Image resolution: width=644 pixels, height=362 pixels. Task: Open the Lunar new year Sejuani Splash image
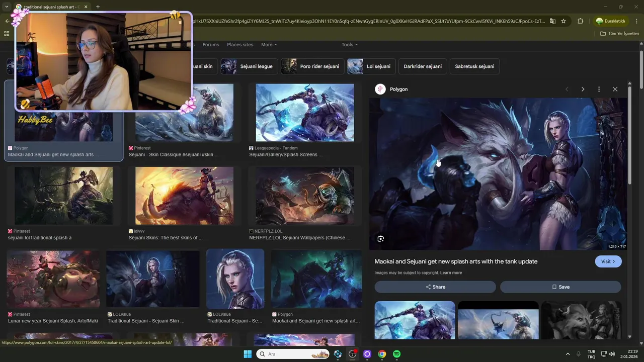tap(53, 279)
